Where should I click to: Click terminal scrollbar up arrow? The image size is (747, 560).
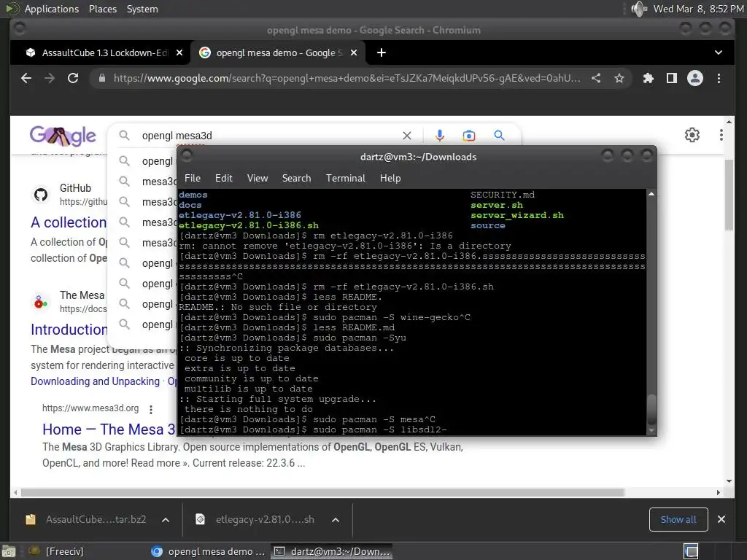point(651,194)
